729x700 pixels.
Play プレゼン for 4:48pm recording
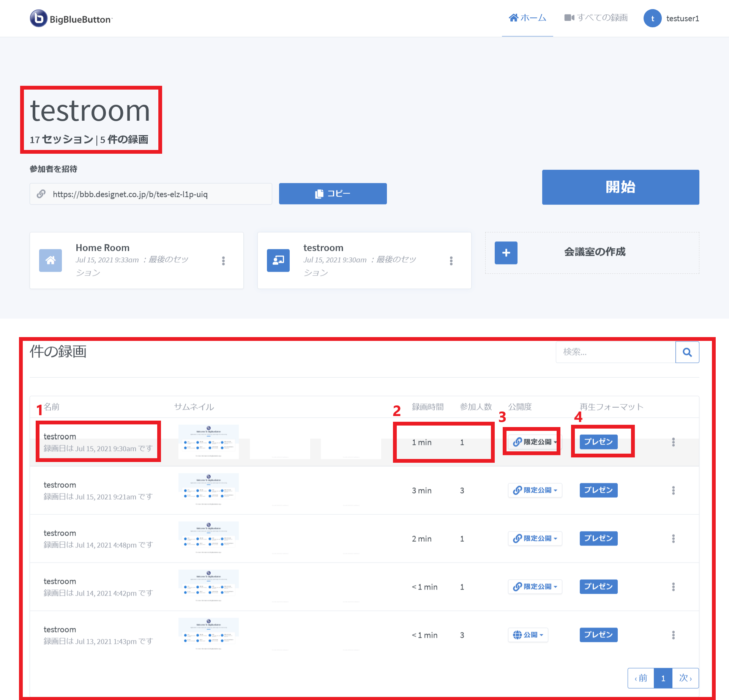598,538
